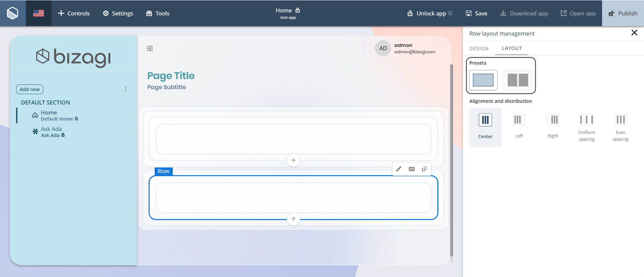Click the row layout columns icon

[x=412, y=169]
